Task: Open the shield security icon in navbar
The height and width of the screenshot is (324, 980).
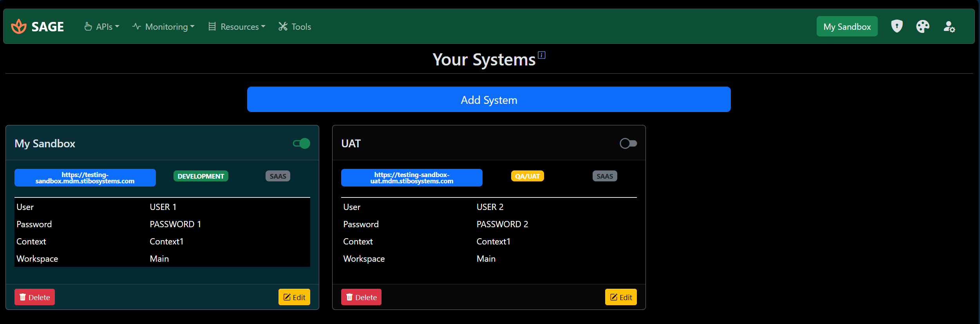Action: (897, 26)
